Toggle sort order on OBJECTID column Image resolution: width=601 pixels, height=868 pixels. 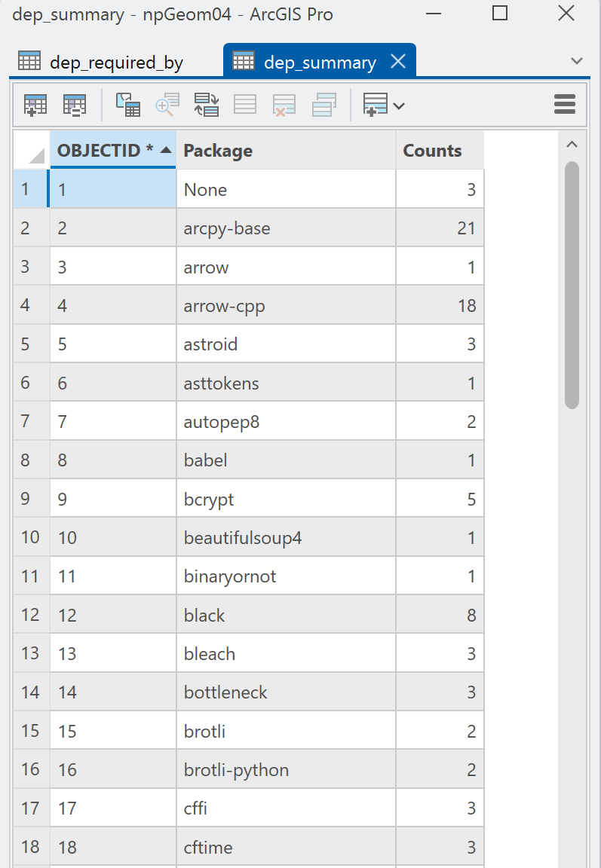113,150
